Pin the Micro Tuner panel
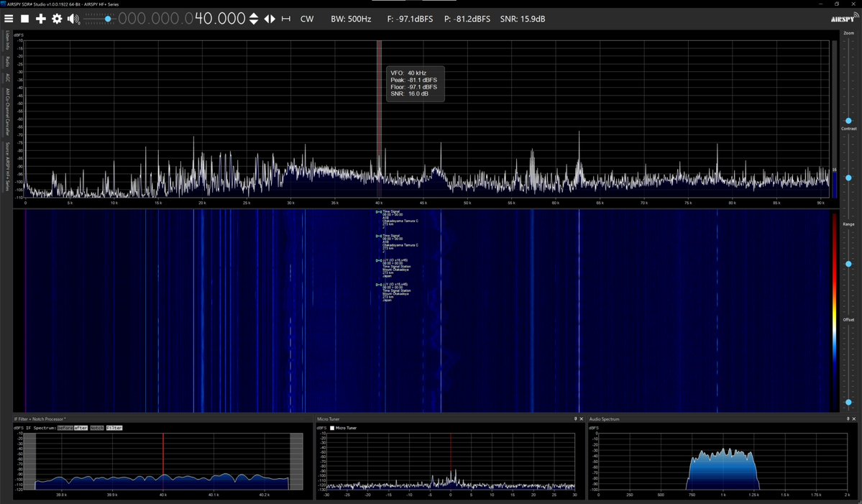 click(576, 419)
